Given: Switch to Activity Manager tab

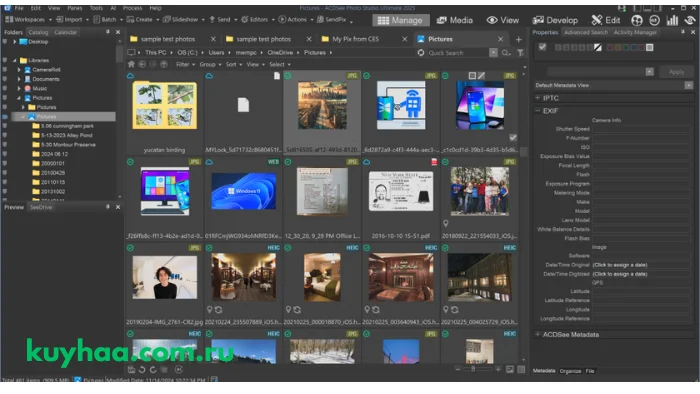Looking at the screenshot, I should tap(635, 32).
